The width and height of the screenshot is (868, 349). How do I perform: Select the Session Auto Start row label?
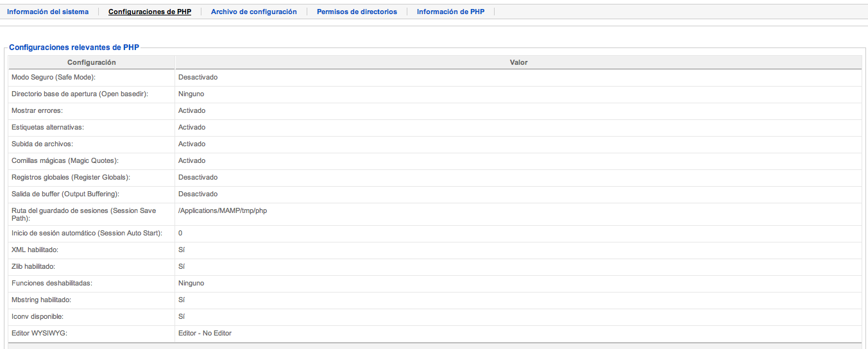point(87,233)
